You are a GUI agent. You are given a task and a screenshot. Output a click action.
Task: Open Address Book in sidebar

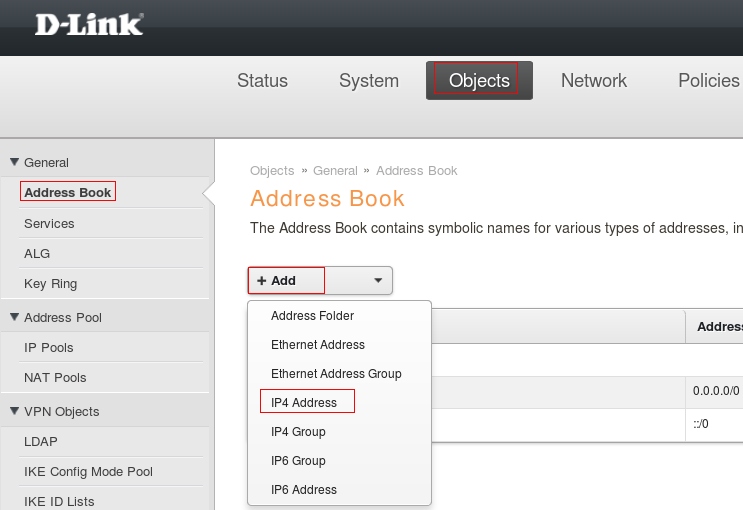(x=68, y=192)
